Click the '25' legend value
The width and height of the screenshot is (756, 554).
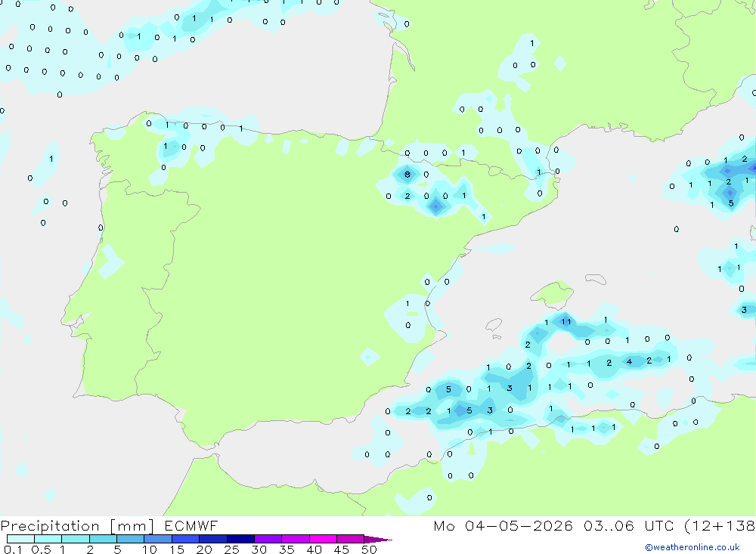point(231,549)
